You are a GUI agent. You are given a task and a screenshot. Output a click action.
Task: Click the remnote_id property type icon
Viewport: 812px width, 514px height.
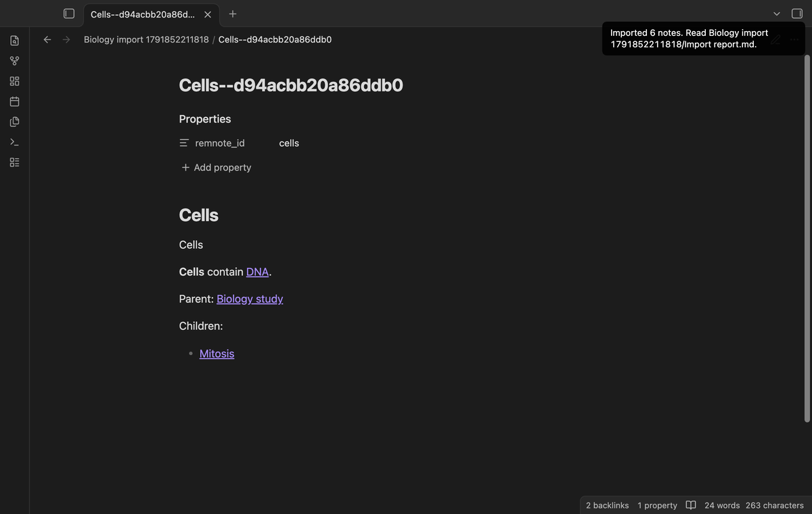tap(184, 143)
